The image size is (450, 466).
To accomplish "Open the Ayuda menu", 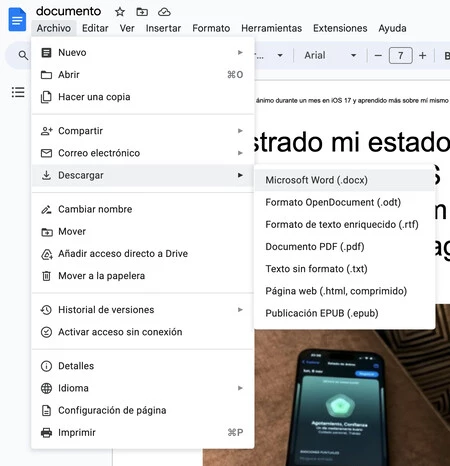I will click(x=392, y=28).
